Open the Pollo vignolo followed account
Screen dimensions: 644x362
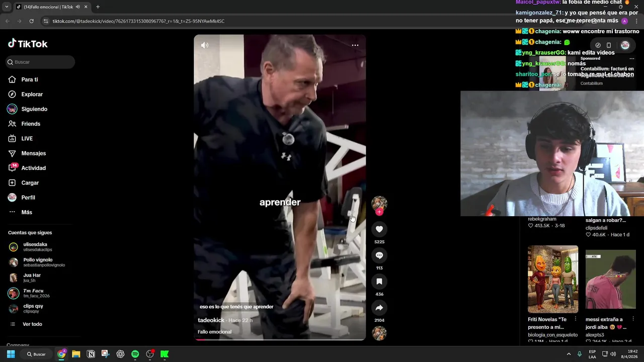click(x=36, y=262)
